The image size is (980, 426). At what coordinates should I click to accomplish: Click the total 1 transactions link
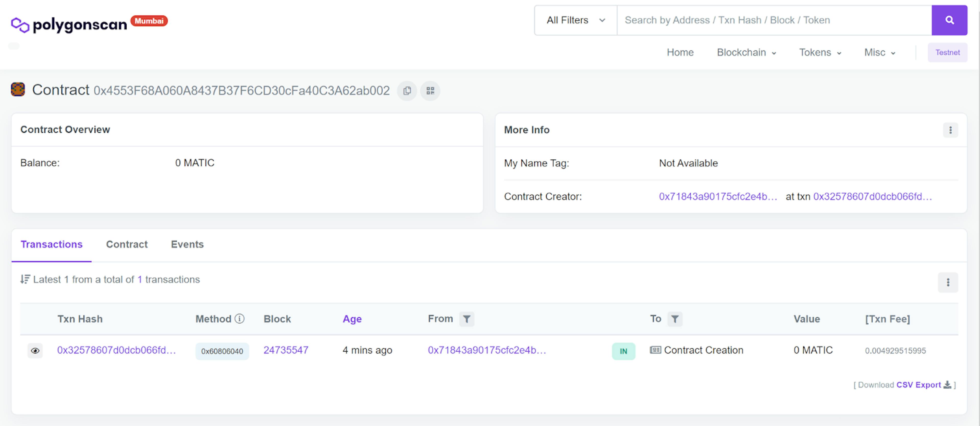(140, 279)
